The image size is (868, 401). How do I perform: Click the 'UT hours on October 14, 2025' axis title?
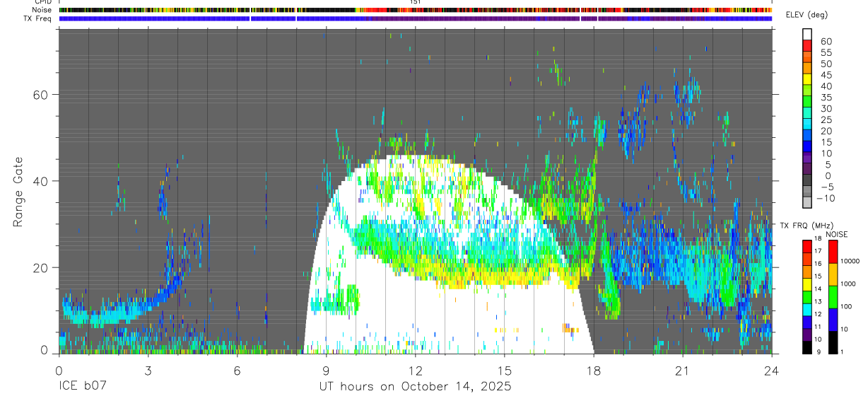click(x=414, y=387)
